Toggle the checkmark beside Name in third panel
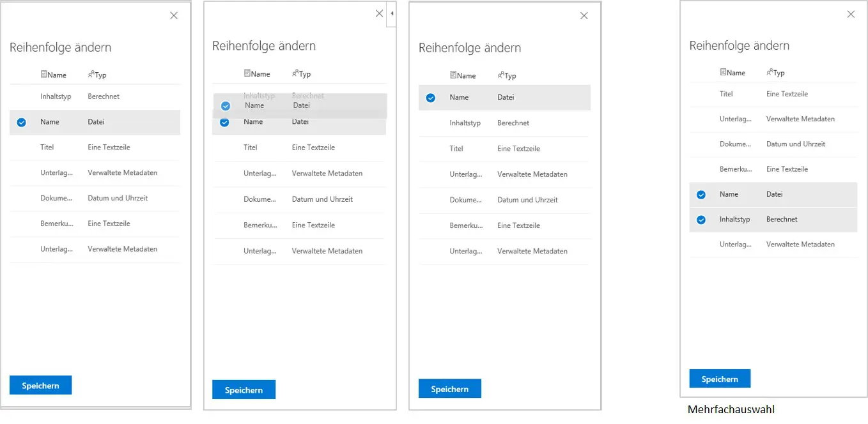This screenshot has height=424, width=868. (430, 97)
